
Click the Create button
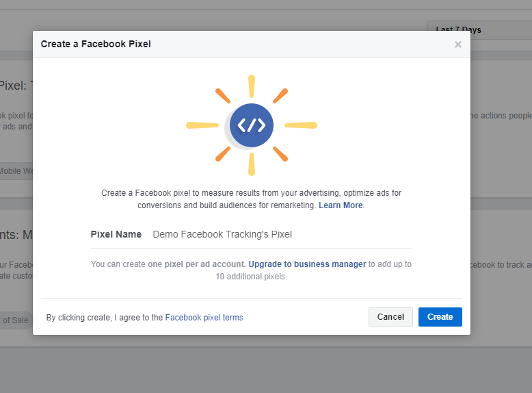pyautogui.click(x=440, y=317)
